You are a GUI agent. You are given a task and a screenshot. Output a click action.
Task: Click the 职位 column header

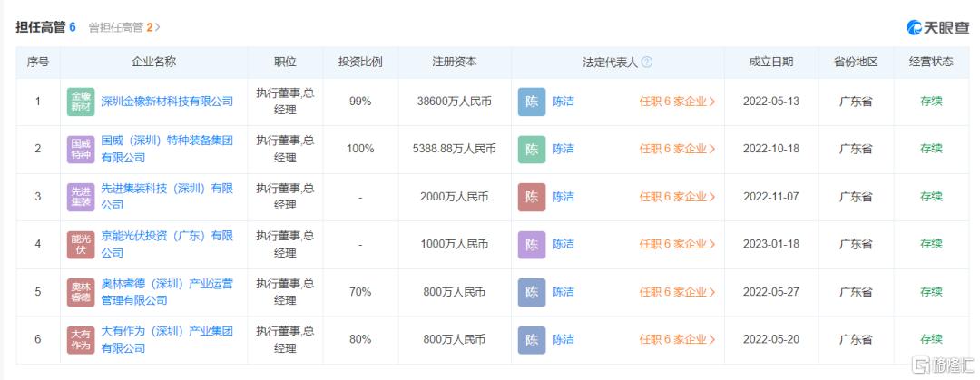coord(285,62)
